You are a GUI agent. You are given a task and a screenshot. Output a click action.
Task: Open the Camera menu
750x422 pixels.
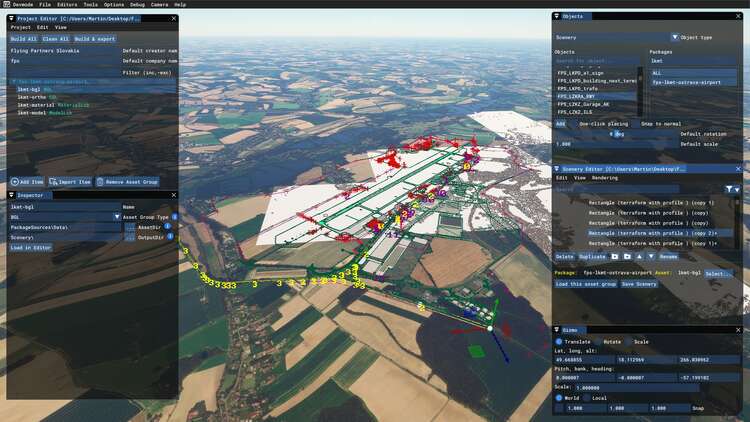(x=159, y=4)
